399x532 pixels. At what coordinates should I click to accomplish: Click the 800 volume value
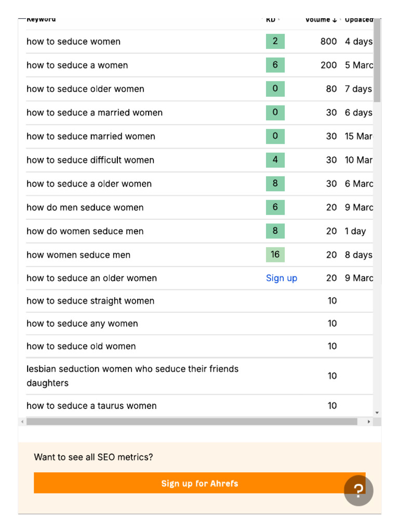(x=328, y=42)
